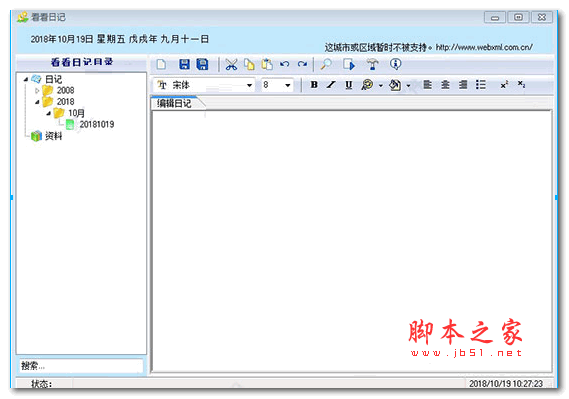The width and height of the screenshot is (569, 399).
Task: Minimize the 看看日记 window
Action: (x=495, y=17)
